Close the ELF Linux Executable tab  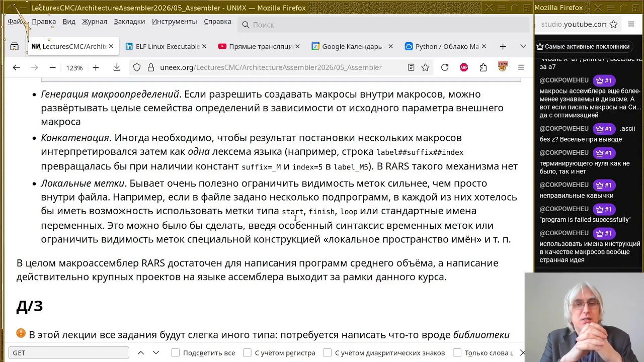pos(204,46)
